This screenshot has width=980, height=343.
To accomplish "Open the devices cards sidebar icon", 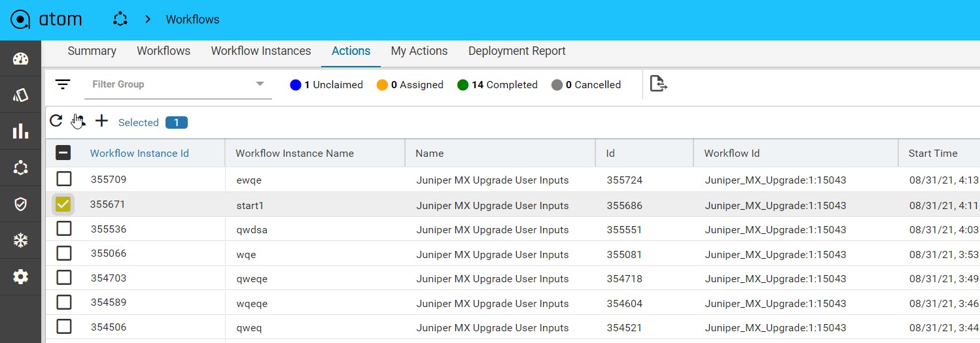I will (x=21, y=95).
